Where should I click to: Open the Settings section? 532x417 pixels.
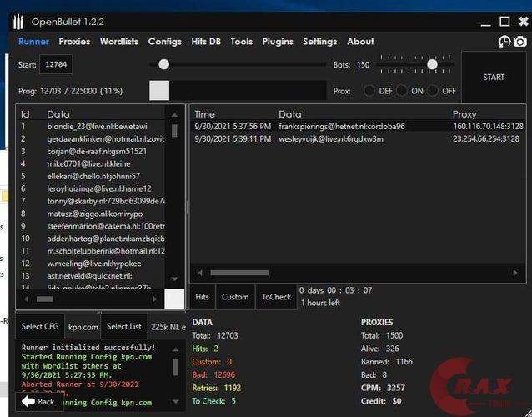click(x=320, y=42)
